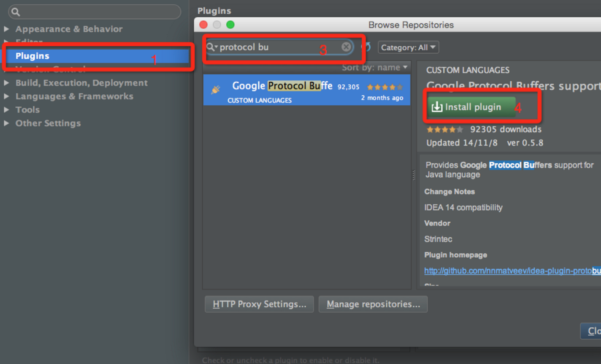601x364 pixels.
Task: Click the green zoom window button
Action: tap(230, 25)
